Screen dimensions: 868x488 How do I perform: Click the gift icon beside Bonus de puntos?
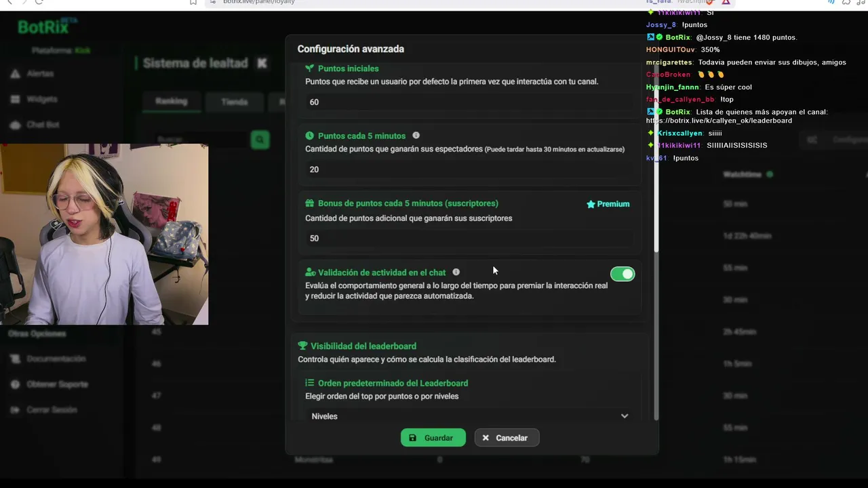click(309, 203)
